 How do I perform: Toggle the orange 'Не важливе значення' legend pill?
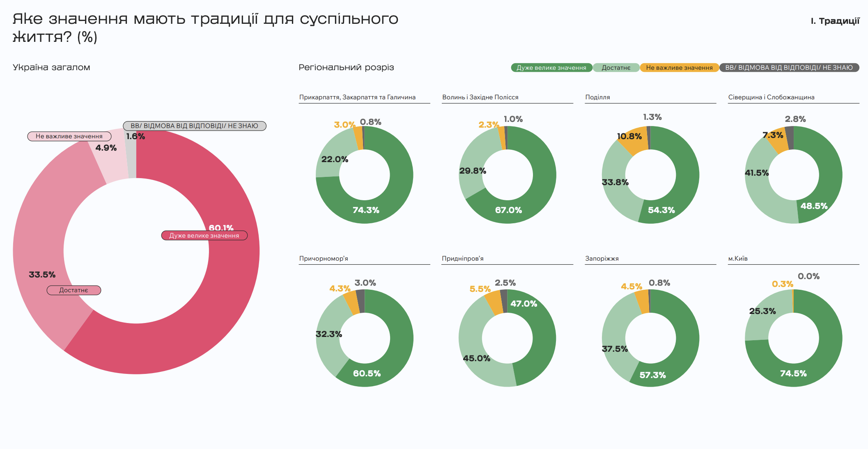[679, 68]
